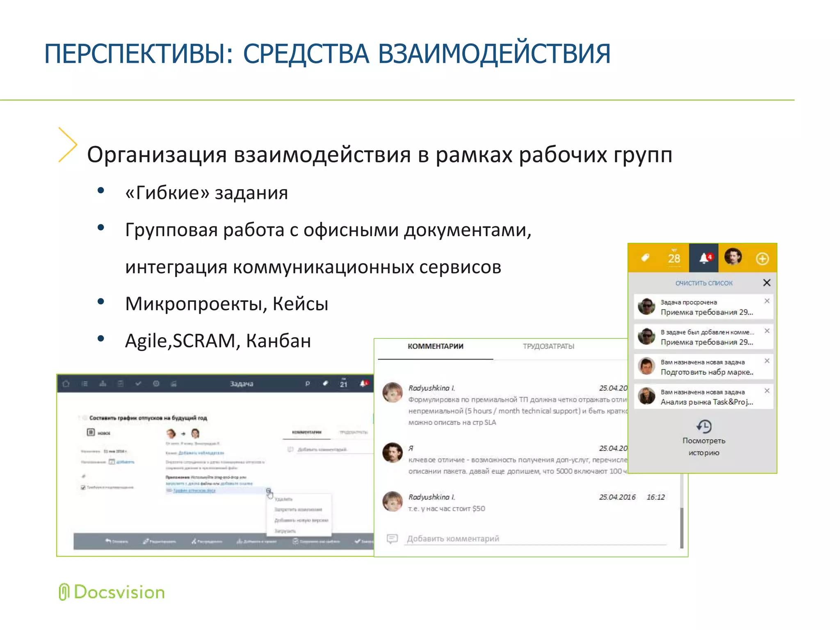Image resolution: width=840 pixels, height=630 pixels.
Task: Click the add-to-project action in the bottom bar
Action: [x=256, y=541]
